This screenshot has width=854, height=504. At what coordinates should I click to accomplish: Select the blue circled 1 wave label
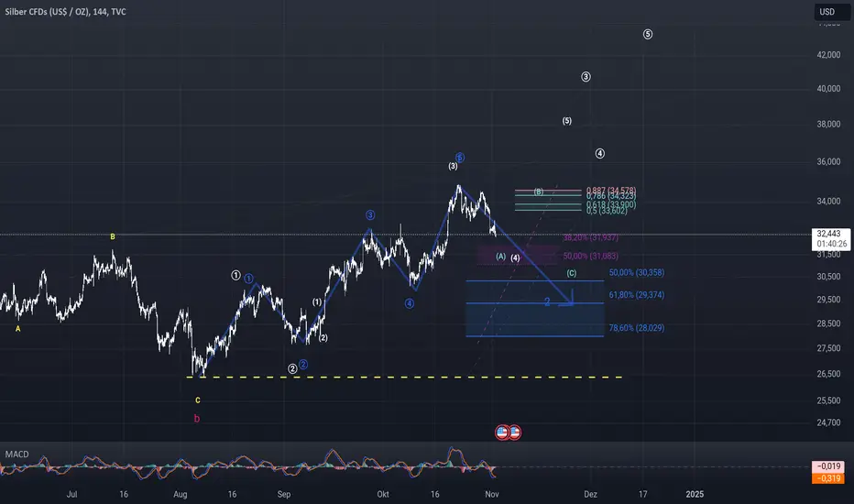pos(248,279)
